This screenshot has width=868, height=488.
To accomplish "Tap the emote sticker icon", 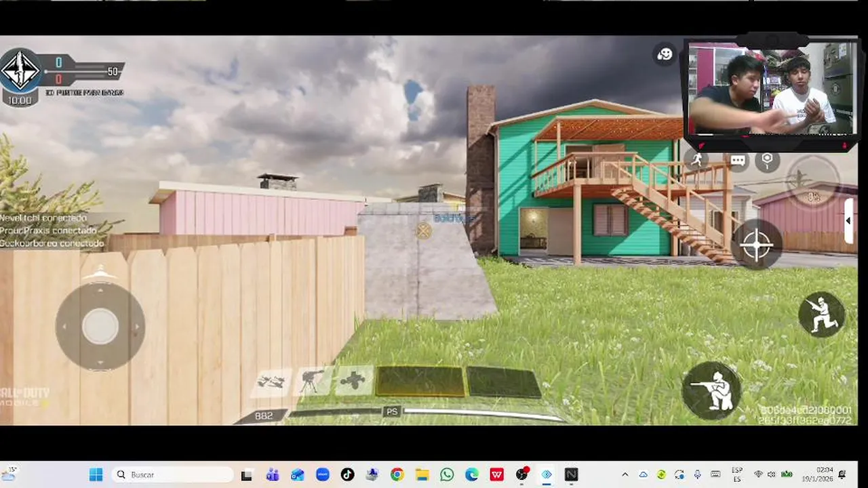I will point(665,54).
